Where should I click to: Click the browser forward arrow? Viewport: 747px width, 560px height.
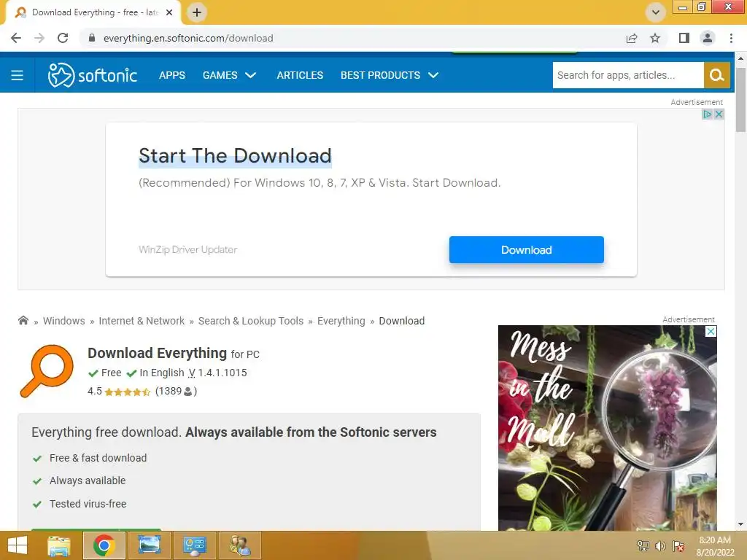pyautogui.click(x=39, y=38)
